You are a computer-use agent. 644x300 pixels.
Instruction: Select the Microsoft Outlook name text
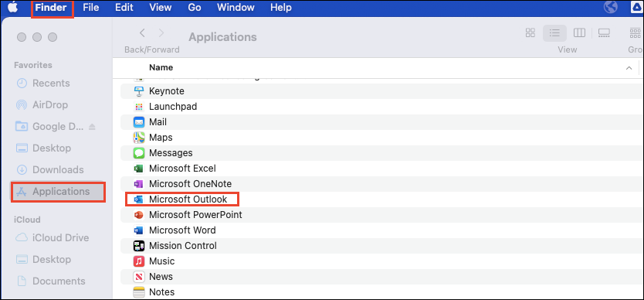click(188, 199)
